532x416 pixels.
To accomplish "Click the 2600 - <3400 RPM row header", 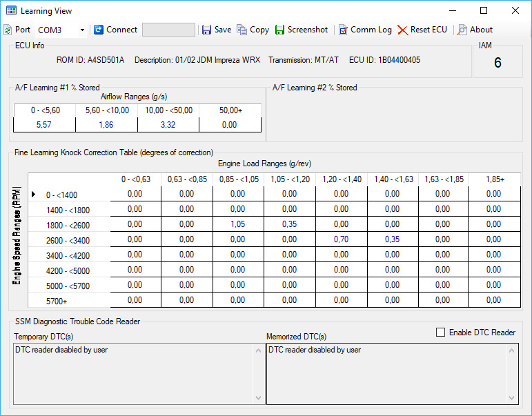I will [x=68, y=241].
